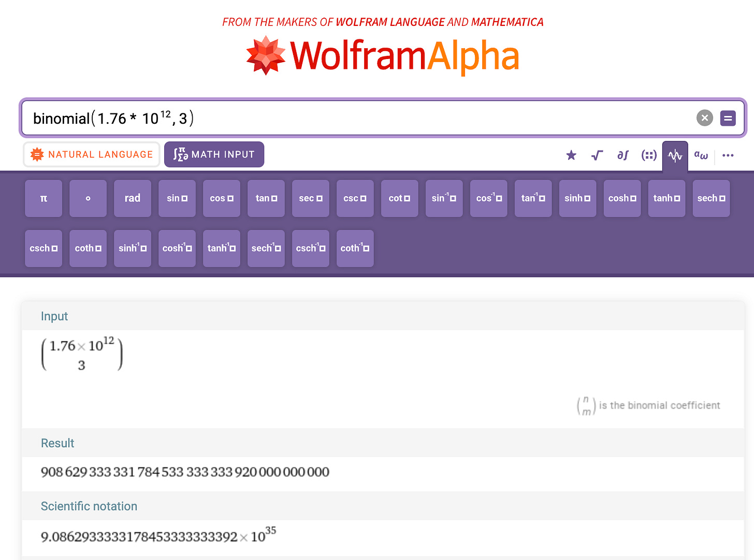Insert the inverse cos key
The image size is (754, 560).
[x=489, y=198]
